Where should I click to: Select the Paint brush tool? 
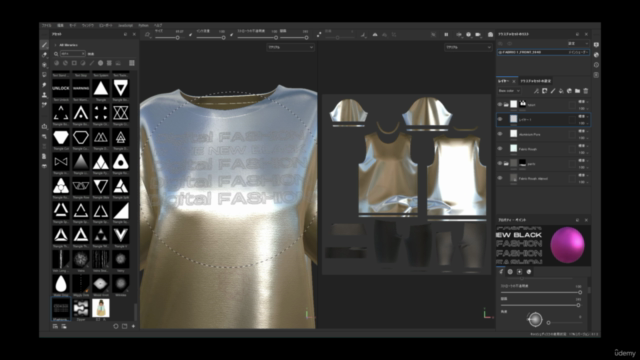click(44, 44)
